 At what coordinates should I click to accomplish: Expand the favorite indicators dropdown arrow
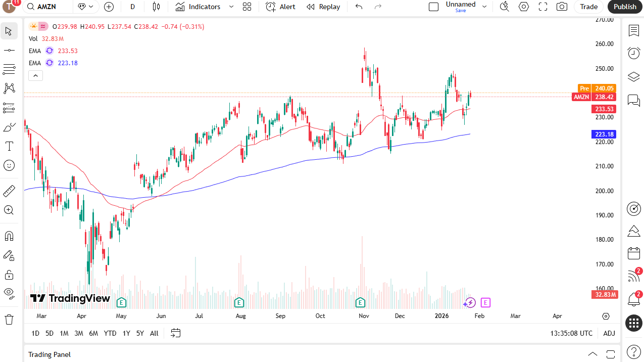[x=231, y=7]
